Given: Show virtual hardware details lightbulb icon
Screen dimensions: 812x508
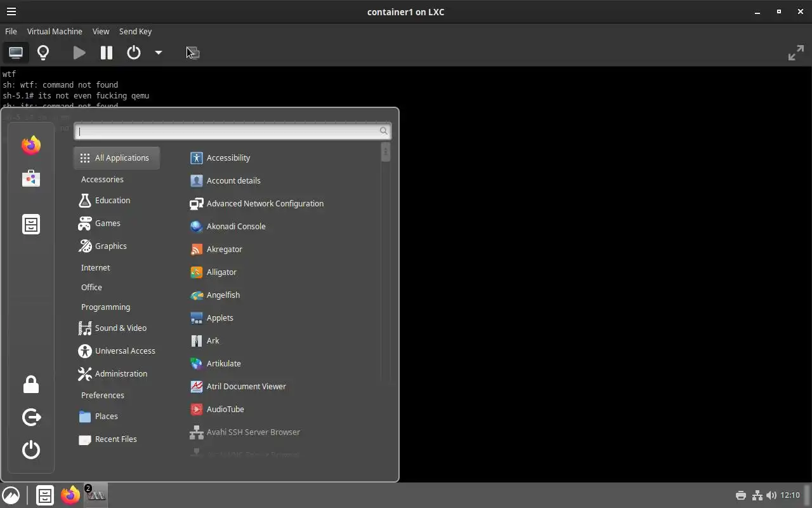Looking at the screenshot, I should (43, 53).
